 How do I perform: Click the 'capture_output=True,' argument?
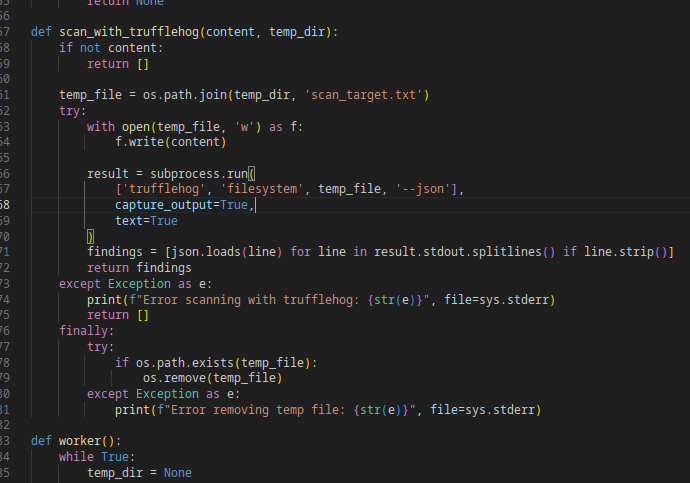tap(185, 205)
